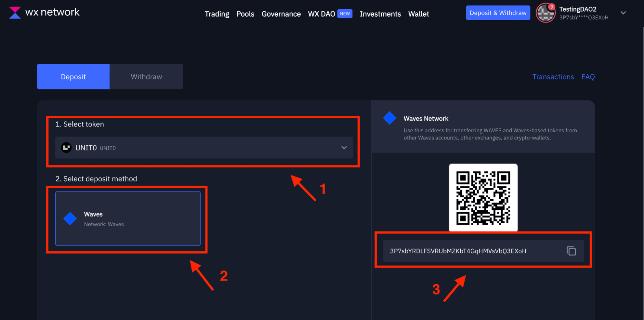644x320 pixels.
Task: Select the Deposit tab
Action: point(73,77)
